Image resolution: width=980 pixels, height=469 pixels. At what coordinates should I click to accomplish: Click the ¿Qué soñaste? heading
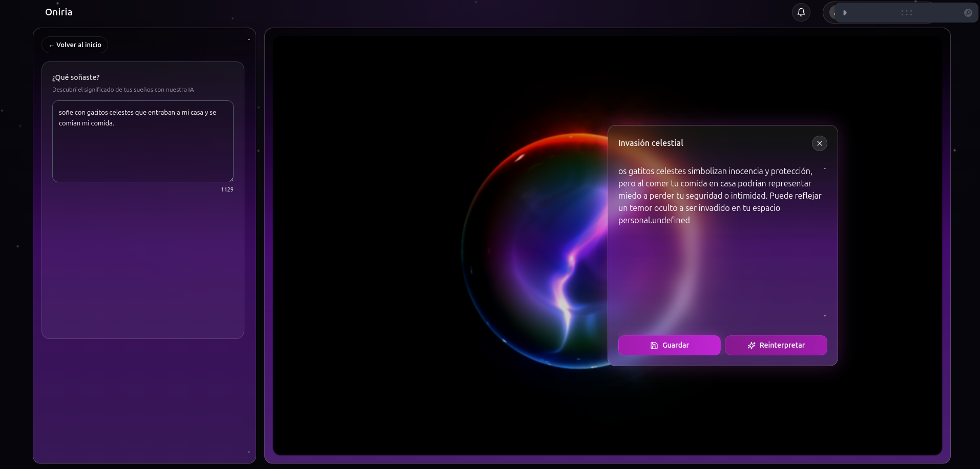click(76, 77)
